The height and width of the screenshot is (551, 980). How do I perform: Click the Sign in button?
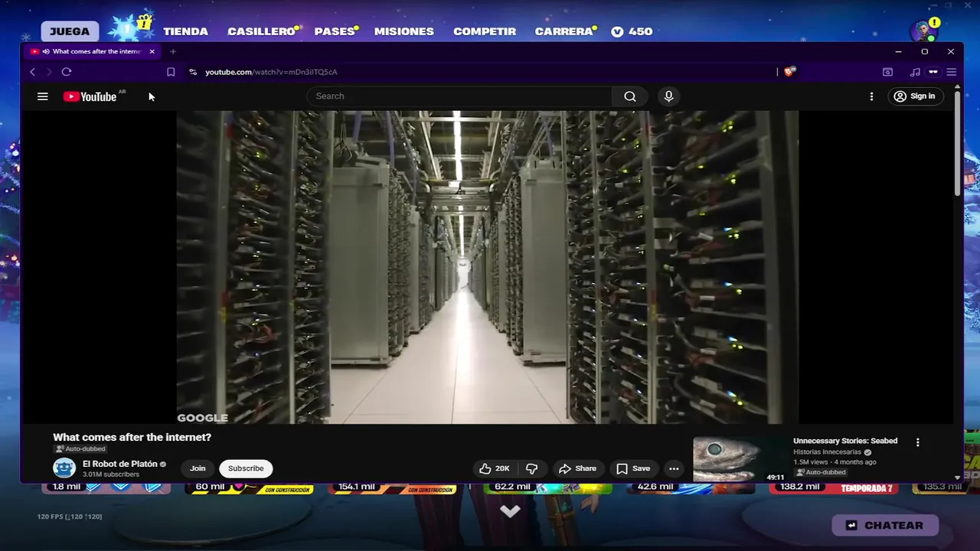(x=915, y=96)
